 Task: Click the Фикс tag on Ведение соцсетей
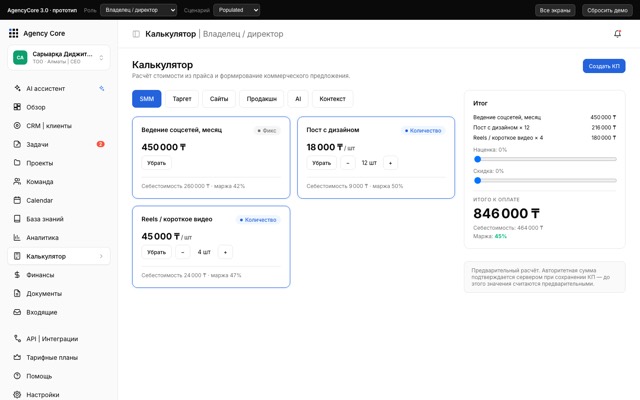[x=267, y=131]
